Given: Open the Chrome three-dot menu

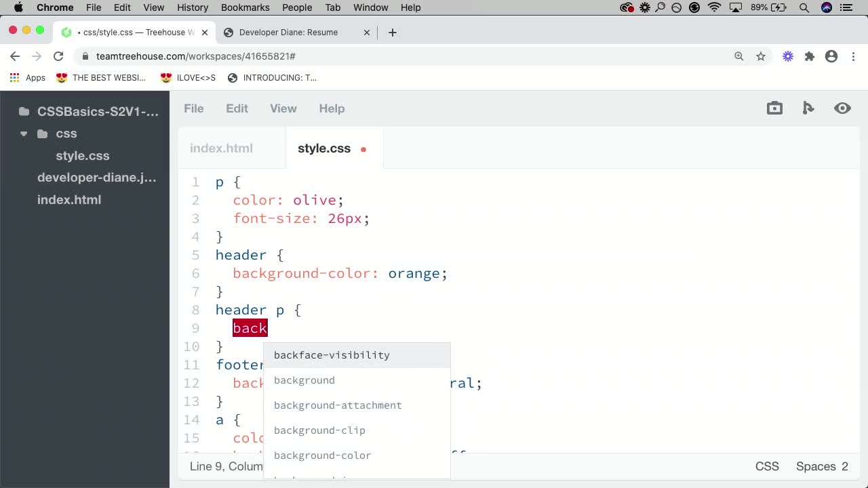Looking at the screenshot, I should point(853,56).
